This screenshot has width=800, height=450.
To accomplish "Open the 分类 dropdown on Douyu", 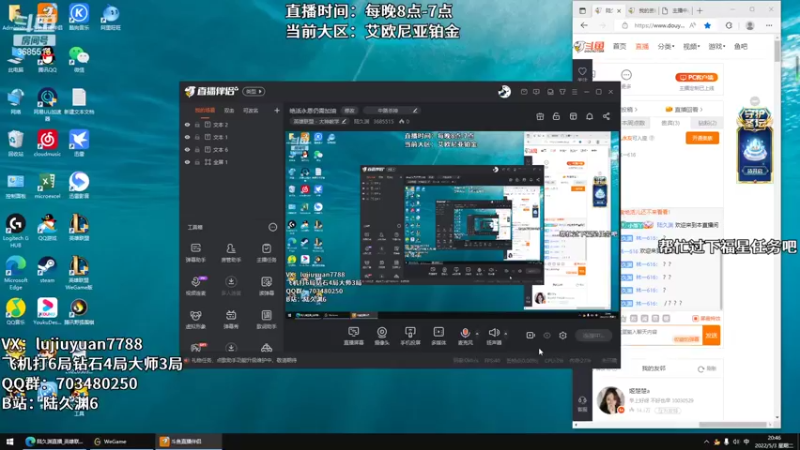I will coord(666,46).
